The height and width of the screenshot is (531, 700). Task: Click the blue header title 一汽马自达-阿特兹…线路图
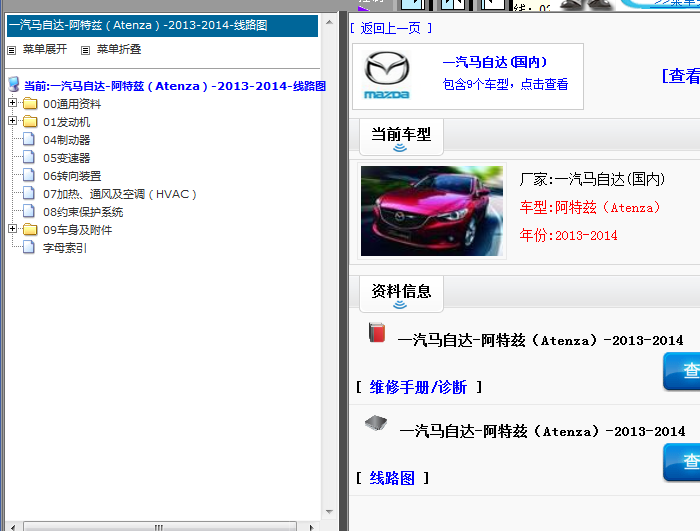[138, 25]
